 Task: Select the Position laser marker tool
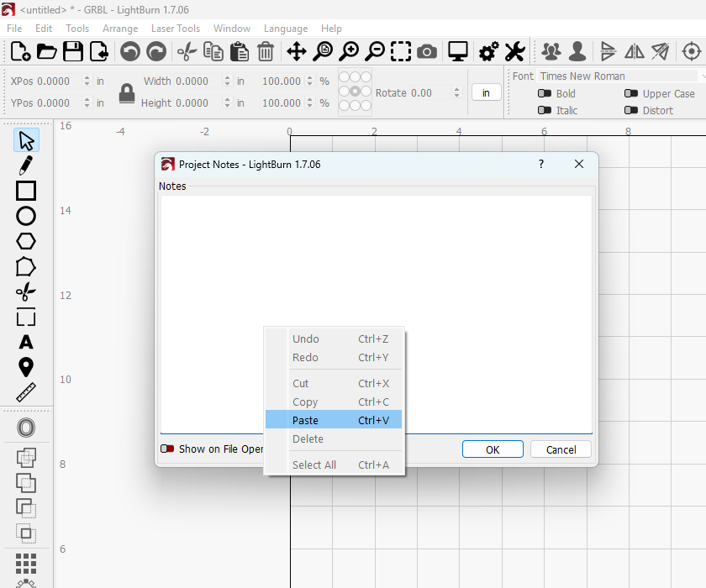(x=26, y=367)
